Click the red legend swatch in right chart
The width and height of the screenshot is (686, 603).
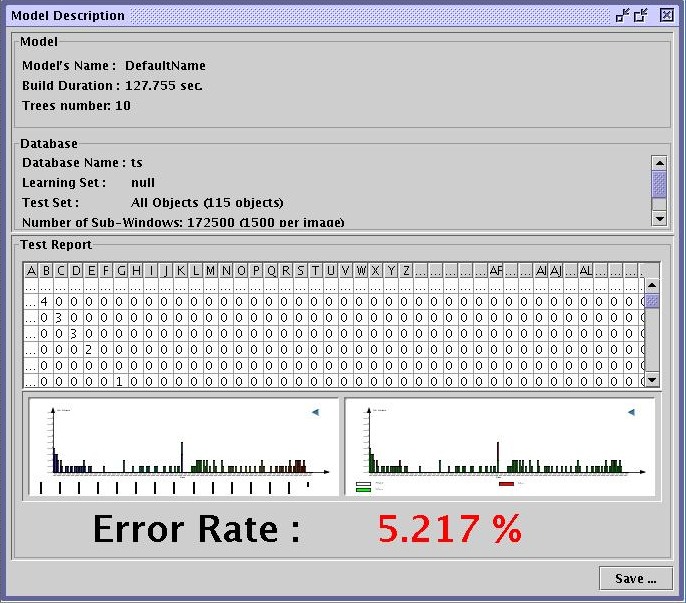(x=506, y=483)
